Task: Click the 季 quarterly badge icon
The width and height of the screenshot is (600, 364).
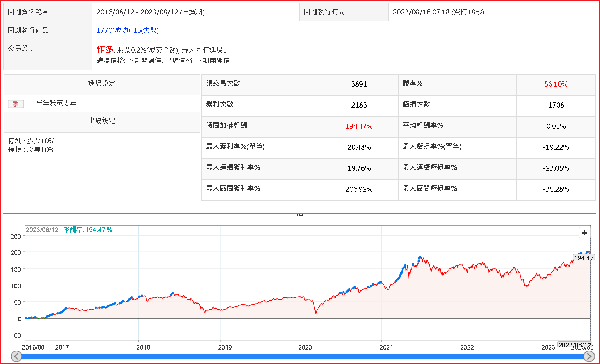Action: 16,104
